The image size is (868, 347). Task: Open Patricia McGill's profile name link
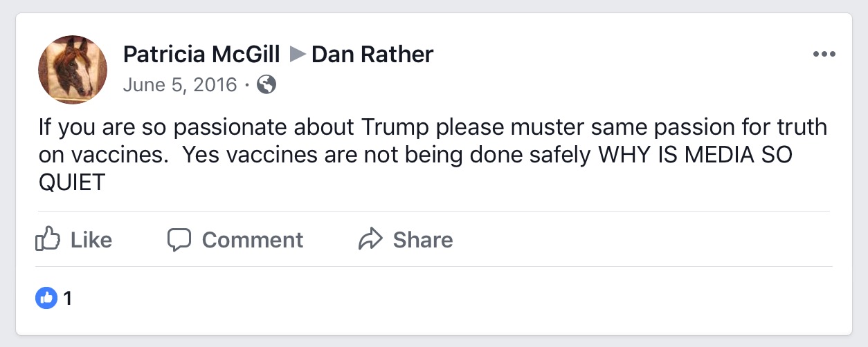201,54
